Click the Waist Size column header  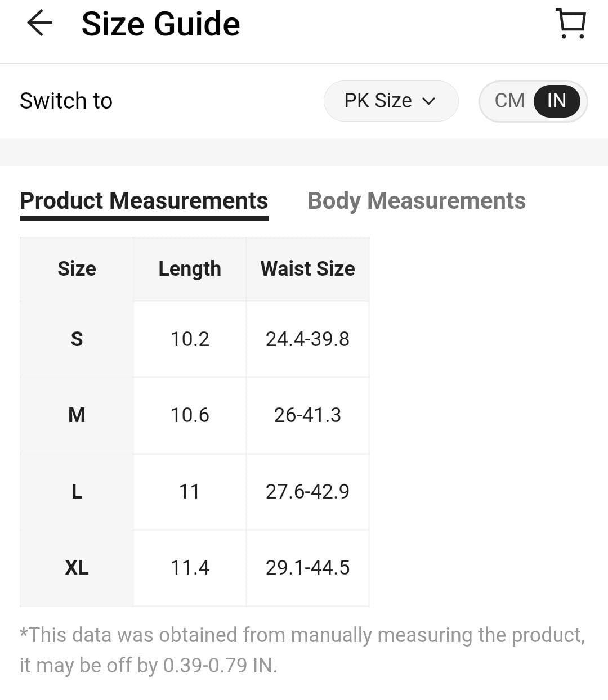[307, 269]
